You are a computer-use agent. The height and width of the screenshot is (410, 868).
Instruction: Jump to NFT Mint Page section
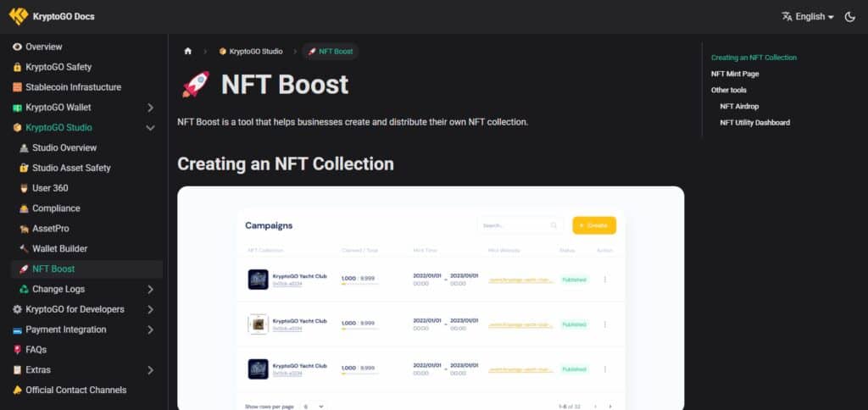tap(735, 74)
